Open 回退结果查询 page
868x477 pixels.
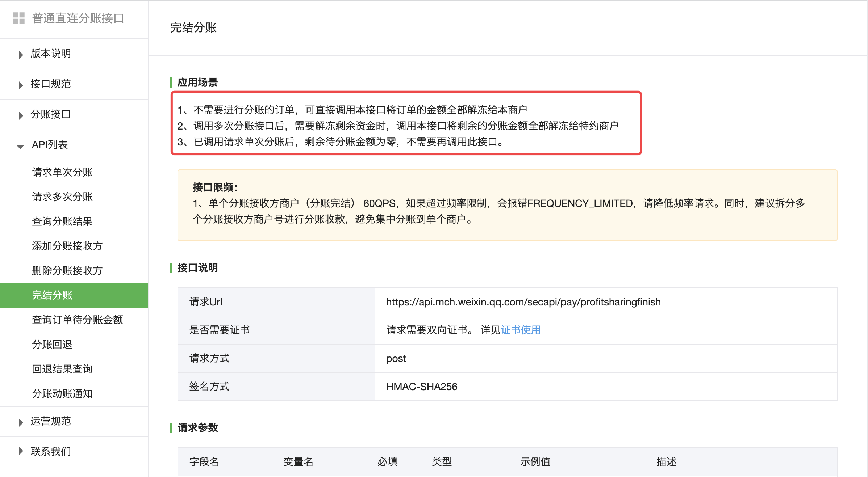[62, 369]
